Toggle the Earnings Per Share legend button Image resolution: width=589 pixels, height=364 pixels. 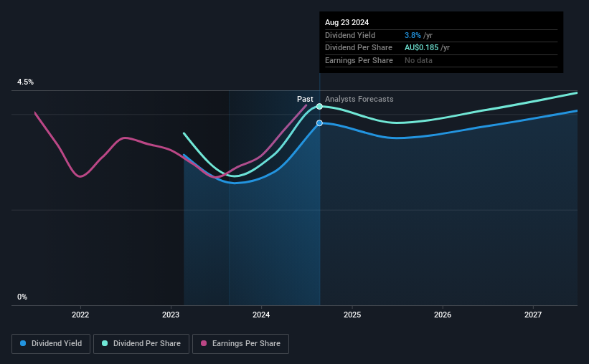pos(240,344)
